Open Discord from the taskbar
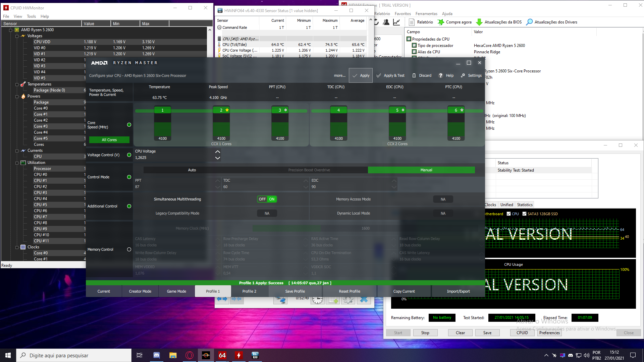Image resolution: width=644 pixels, height=362 pixels. click(x=157, y=355)
